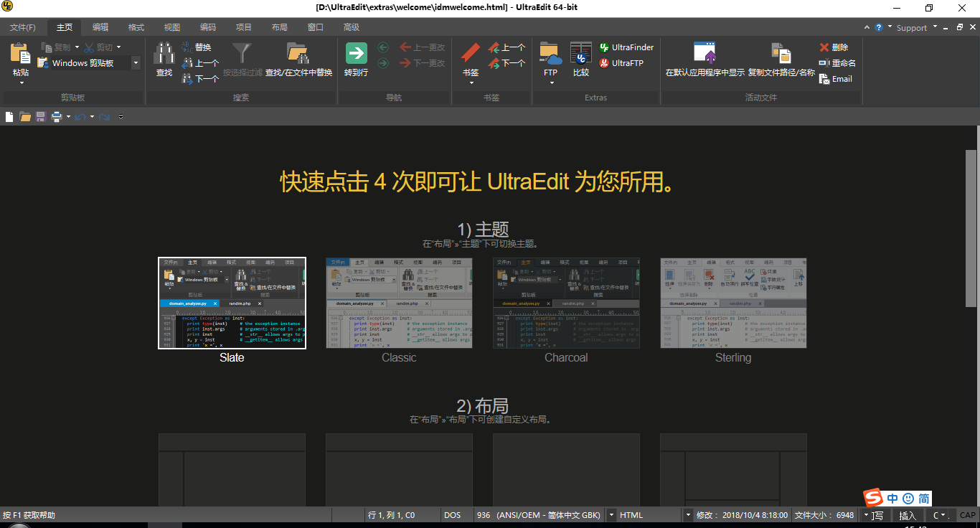Click the New file icon in quick toolbar
Viewport: 980px width, 528px height.
pyautogui.click(x=9, y=116)
